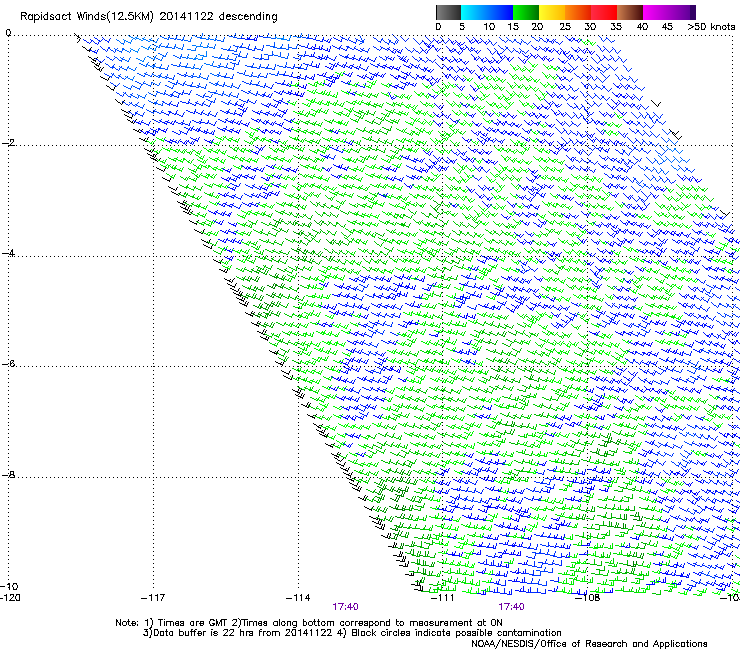
Task: Click the '>50 knots' color scale label
Action: coord(711,27)
